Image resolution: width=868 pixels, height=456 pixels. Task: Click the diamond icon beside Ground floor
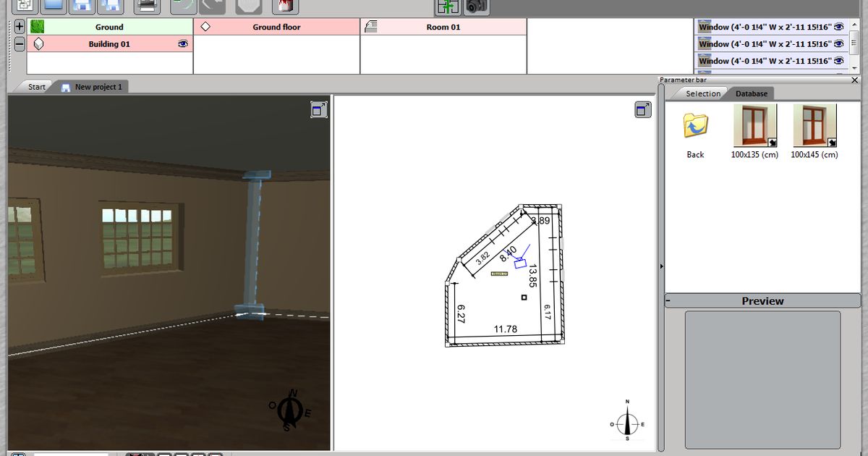(205, 27)
